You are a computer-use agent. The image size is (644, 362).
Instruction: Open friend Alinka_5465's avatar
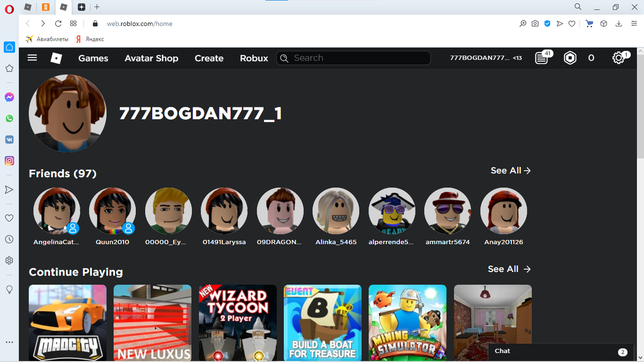coord(336,211)
